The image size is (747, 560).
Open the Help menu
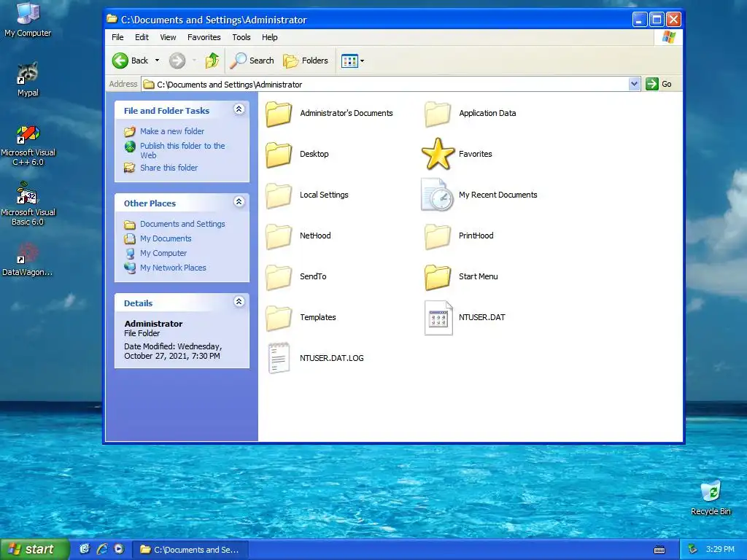click(270, 37)
